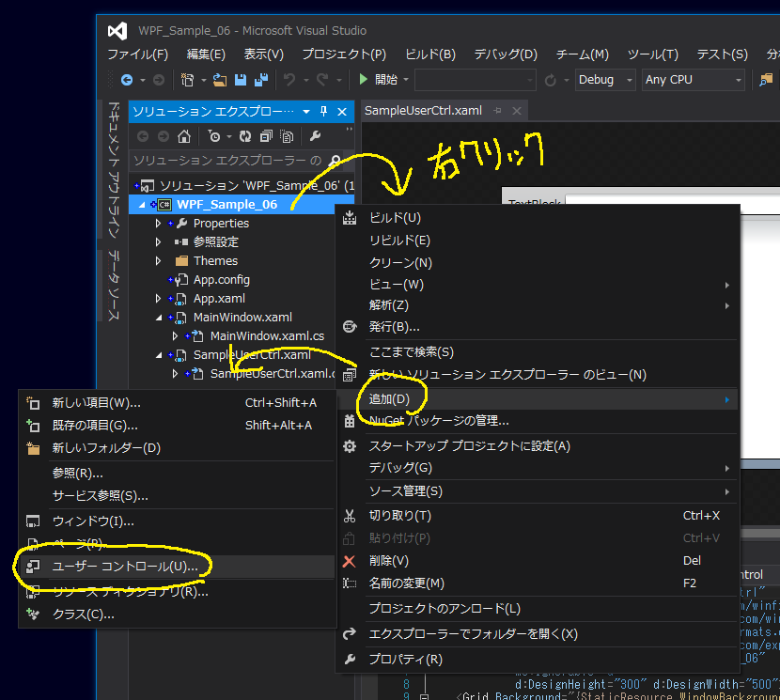Click the New Project toolbar icon
780x700 pixels.
point(188,80)
